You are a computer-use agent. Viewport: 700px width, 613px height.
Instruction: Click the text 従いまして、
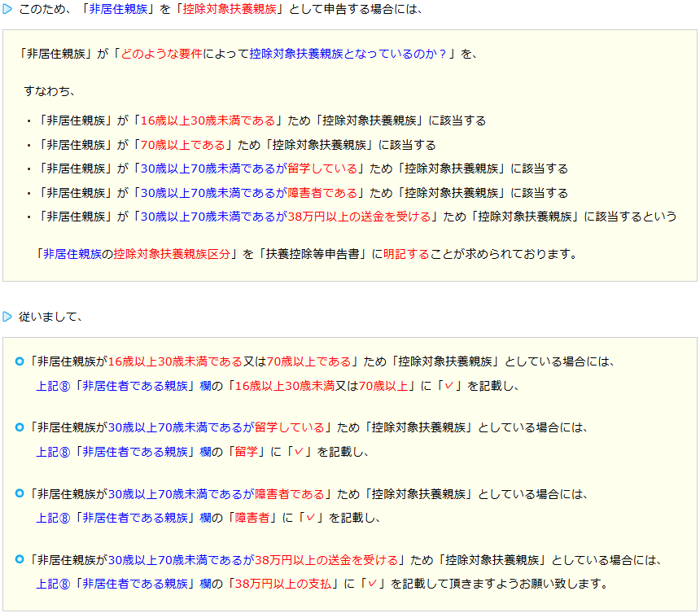click(x=50, y=317)
